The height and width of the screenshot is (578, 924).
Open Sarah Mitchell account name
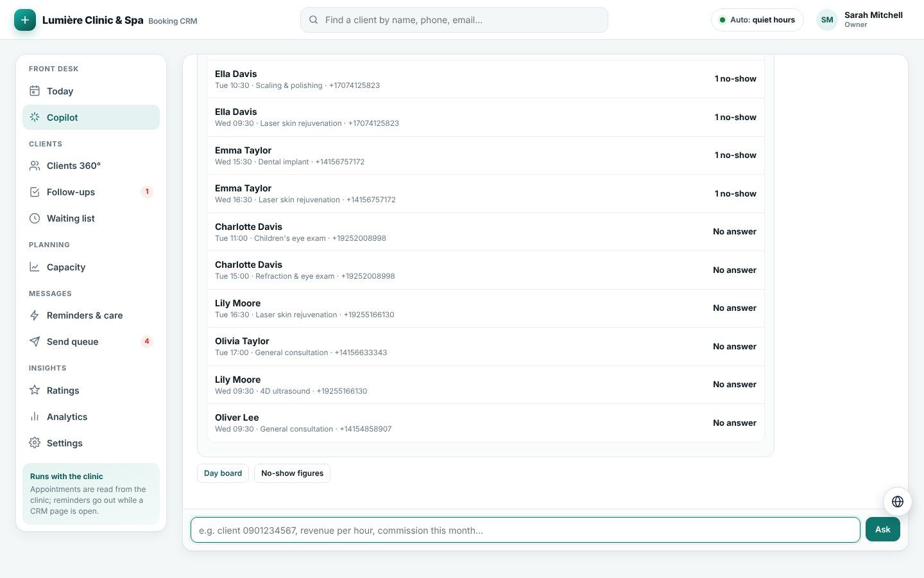[873, 15]
